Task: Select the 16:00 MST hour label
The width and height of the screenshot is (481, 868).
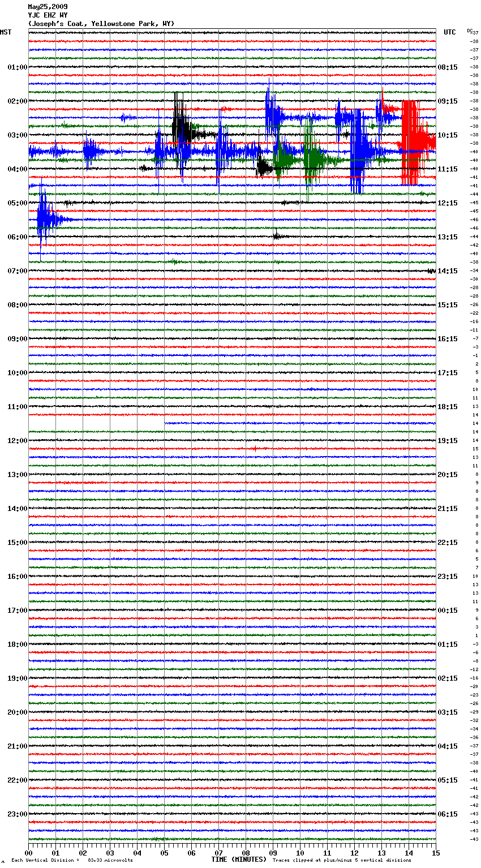Action: (x=18, y=577)
